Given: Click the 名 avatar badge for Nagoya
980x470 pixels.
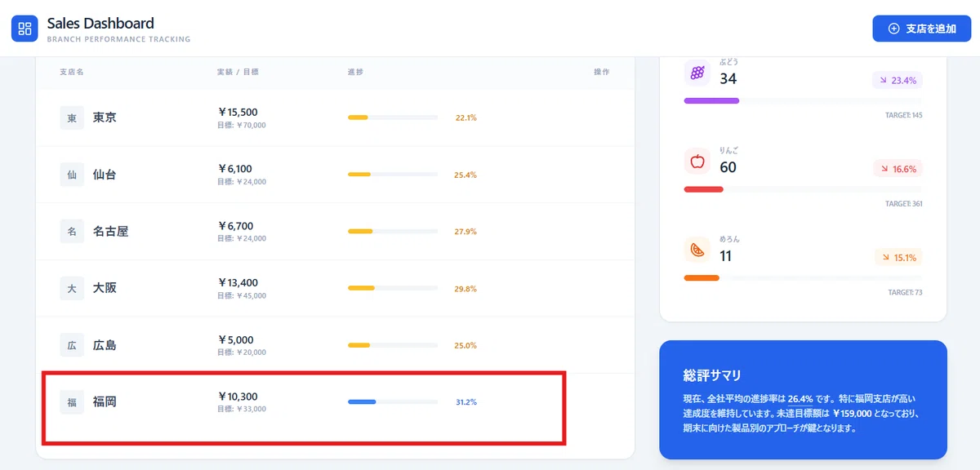Looking at the screenshot, I should (x=72, y=231).
